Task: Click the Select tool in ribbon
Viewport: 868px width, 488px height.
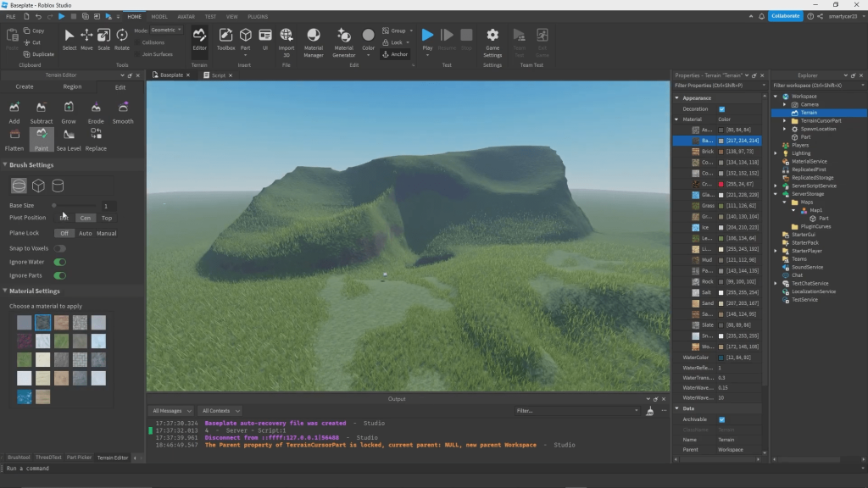Action: pos(70,41)
